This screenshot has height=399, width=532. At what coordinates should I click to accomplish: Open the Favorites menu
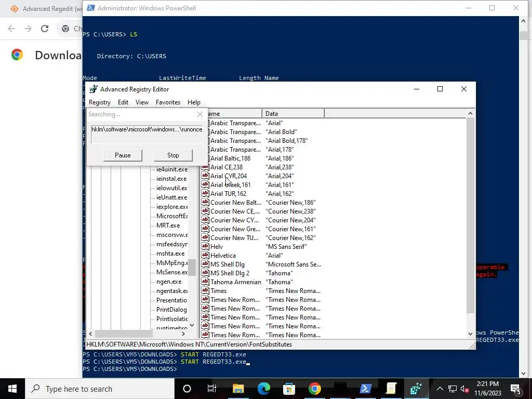click(168, 102)
